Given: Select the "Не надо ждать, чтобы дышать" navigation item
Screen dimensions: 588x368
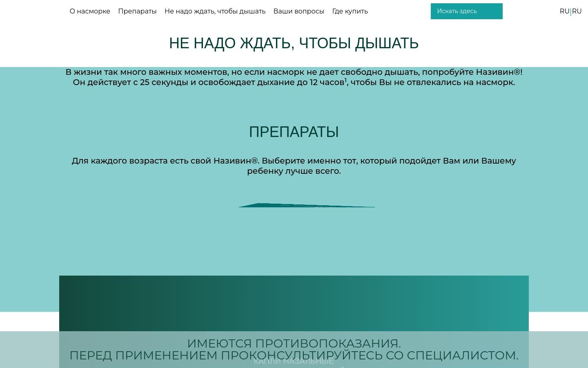Looking at the screenshot, I should click(x=215, y=11).
